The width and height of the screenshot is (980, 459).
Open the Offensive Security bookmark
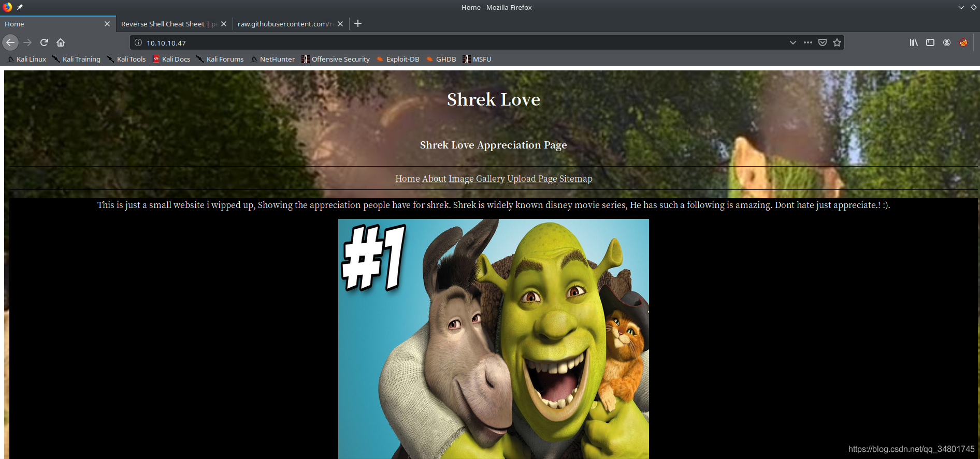[x=336, y=59]
